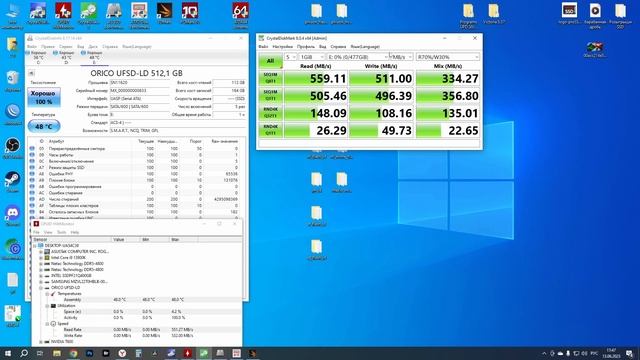Open the OBS Studio desktop icon
This screenshot has height=360, width=640.
pyautogui.click(x=12, y=148)
